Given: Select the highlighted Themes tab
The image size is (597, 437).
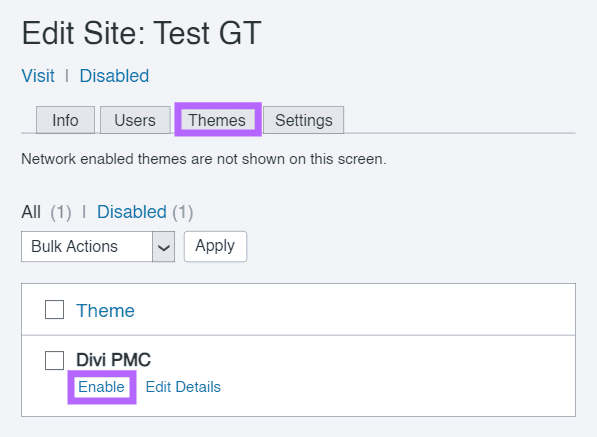Looking at the screenshot, I should click(x=217, y=120).
